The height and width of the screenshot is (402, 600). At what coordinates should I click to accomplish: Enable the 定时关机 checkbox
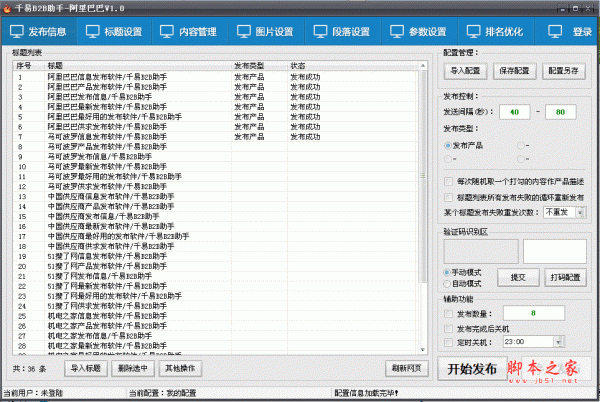pos(448,342)
